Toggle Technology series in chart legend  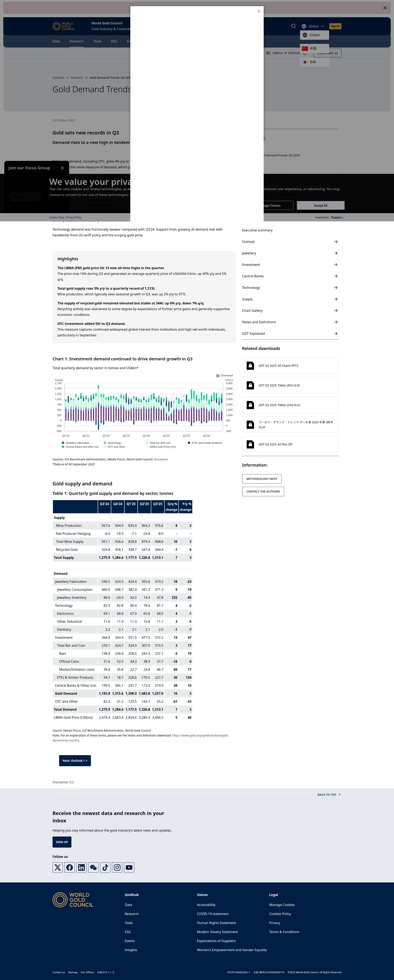[112, 443]
